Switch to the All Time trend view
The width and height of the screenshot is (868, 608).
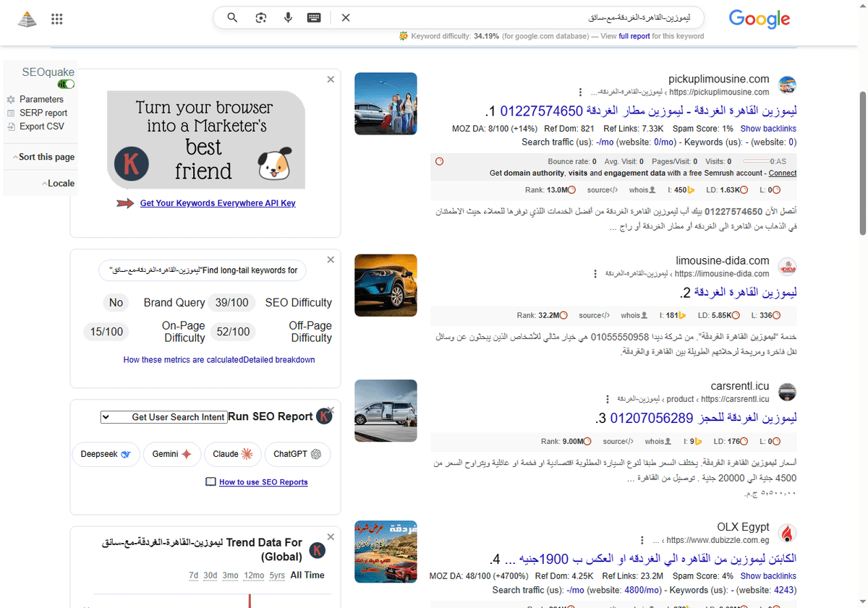click(x=307, y=575)
